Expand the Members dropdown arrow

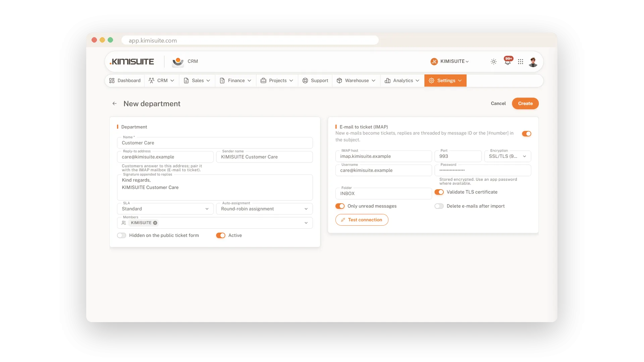click(306, 223)
